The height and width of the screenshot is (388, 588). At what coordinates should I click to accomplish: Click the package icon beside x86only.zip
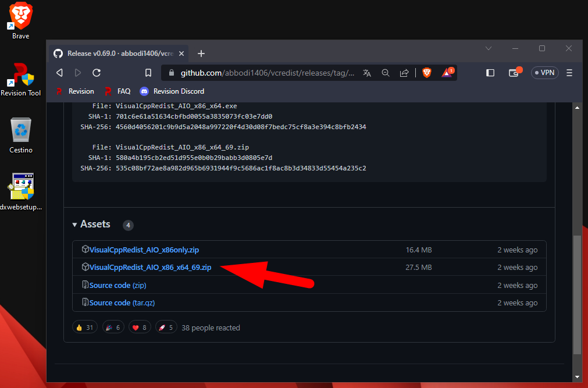click(x=85, y=249)
